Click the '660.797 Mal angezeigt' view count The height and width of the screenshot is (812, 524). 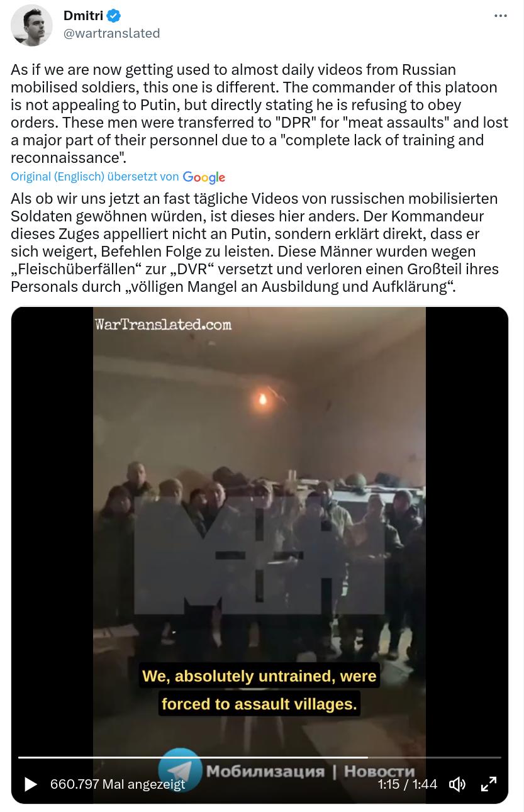pyautogui.click(x=118, y=784)
